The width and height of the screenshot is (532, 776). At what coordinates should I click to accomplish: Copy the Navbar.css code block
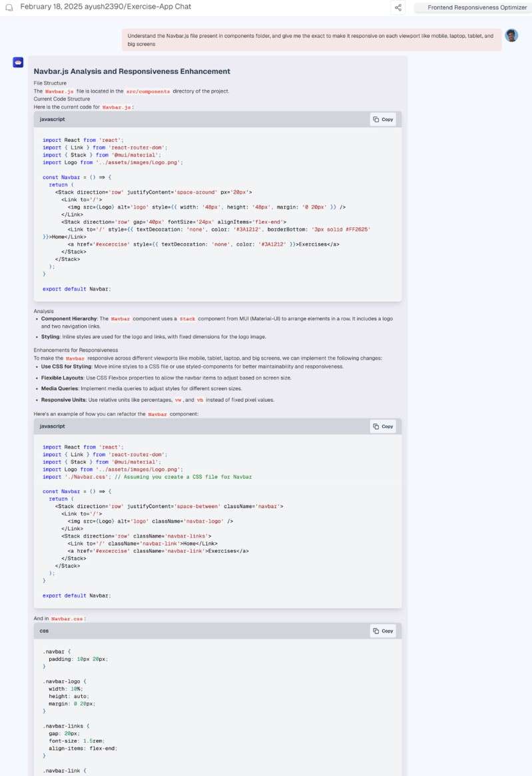383,631
